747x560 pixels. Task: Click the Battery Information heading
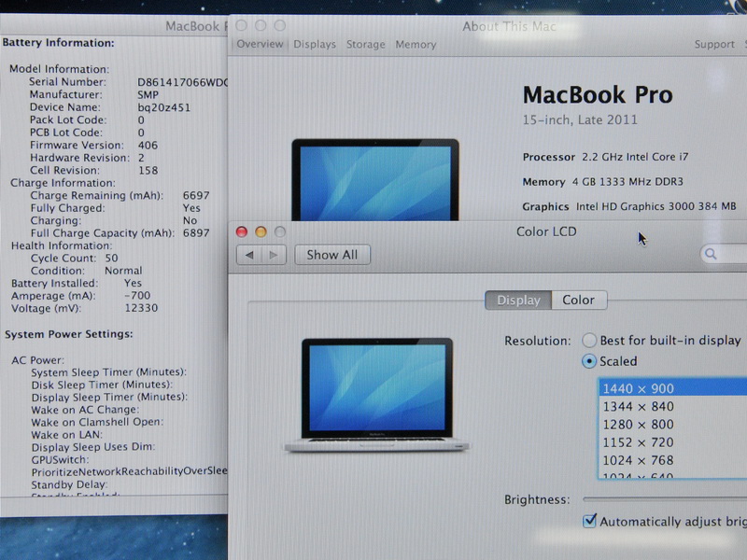(58, 43)
